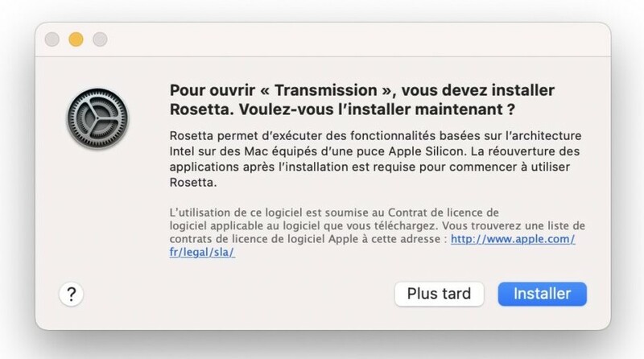Minimize the dialog with the yellow button
The height and width of the screenshot is (359, 644).
click(76, 39)
